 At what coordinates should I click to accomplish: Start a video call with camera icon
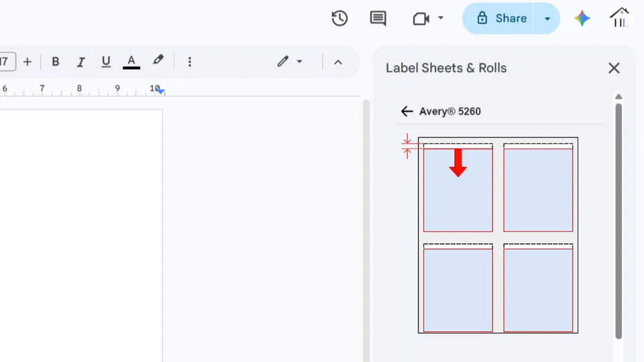(x=421, y=19)
